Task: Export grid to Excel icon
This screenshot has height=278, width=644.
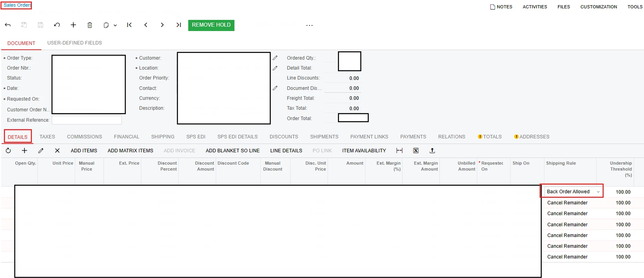Action: (416, 151)
